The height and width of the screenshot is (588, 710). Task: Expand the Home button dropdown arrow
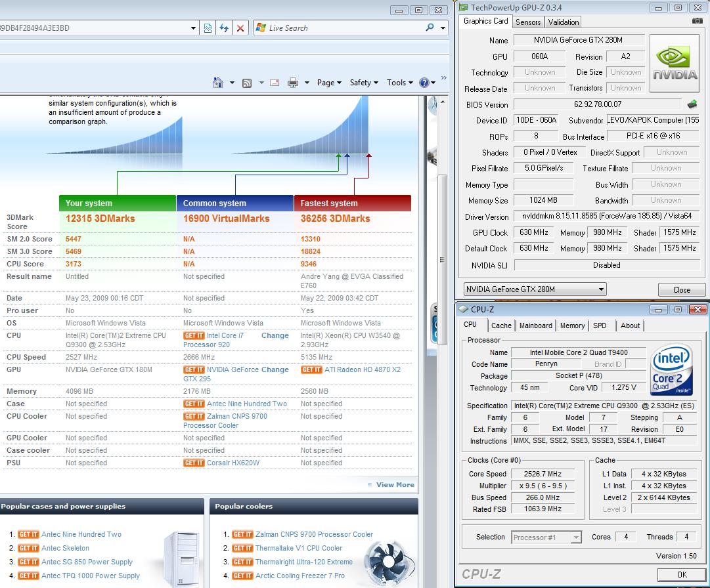[232, 83]
